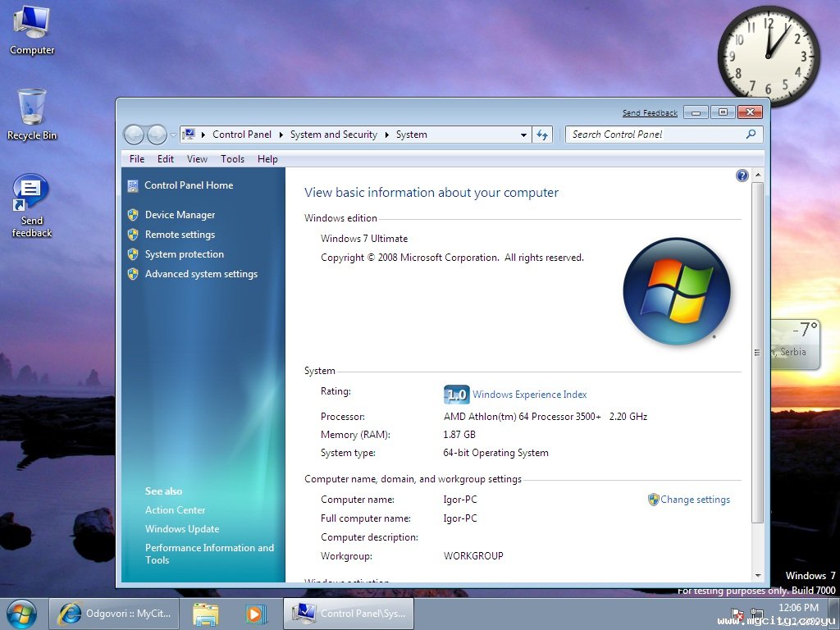Click the magnifier icon in search box
This screenshot has height=630, width=840.
pos(751,135)
